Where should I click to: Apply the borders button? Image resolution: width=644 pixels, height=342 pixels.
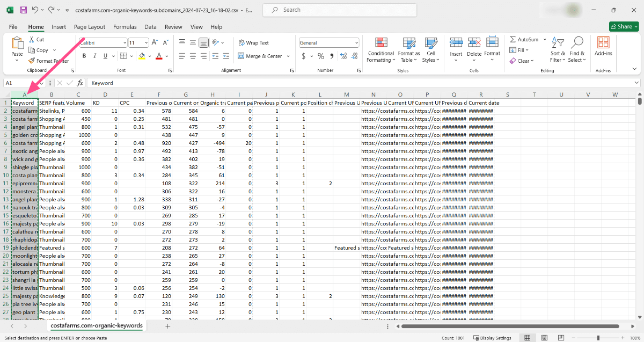123,56
